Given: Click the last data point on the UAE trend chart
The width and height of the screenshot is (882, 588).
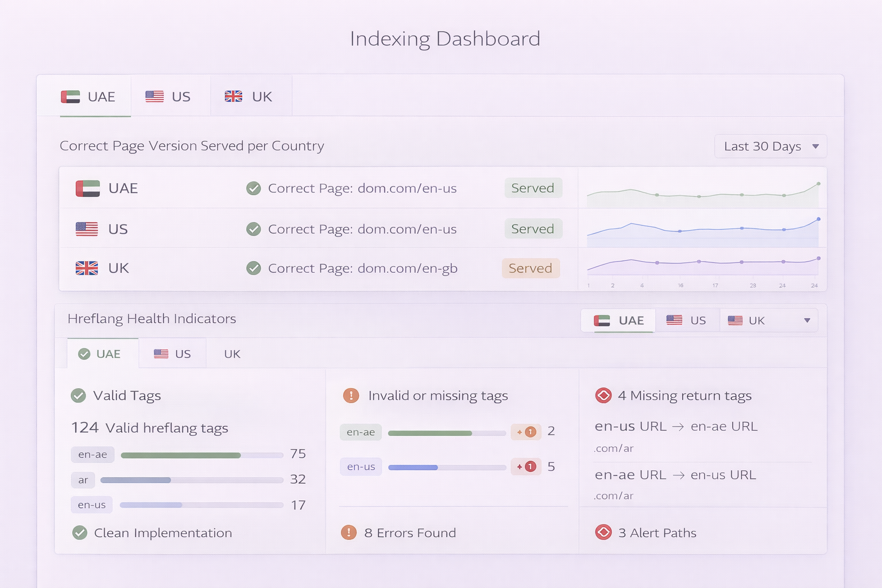Looking at the screenshot, I should [818, 185].
